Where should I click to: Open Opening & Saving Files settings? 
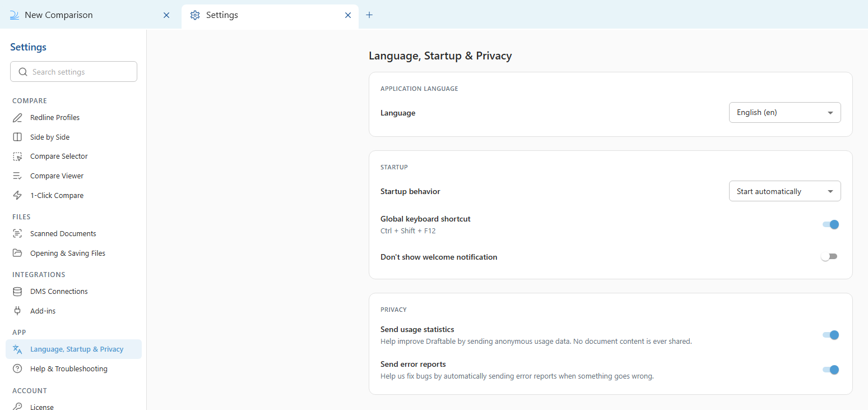click(x=73, y=253)
